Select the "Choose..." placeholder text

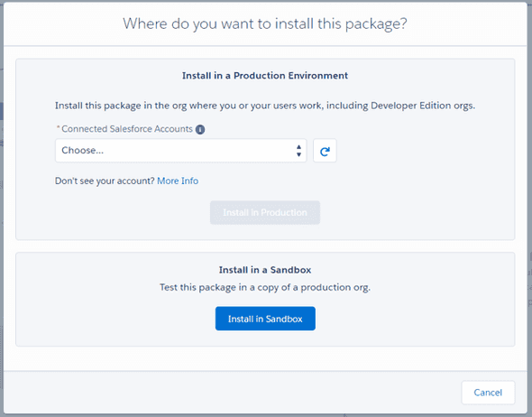point(82,151)
